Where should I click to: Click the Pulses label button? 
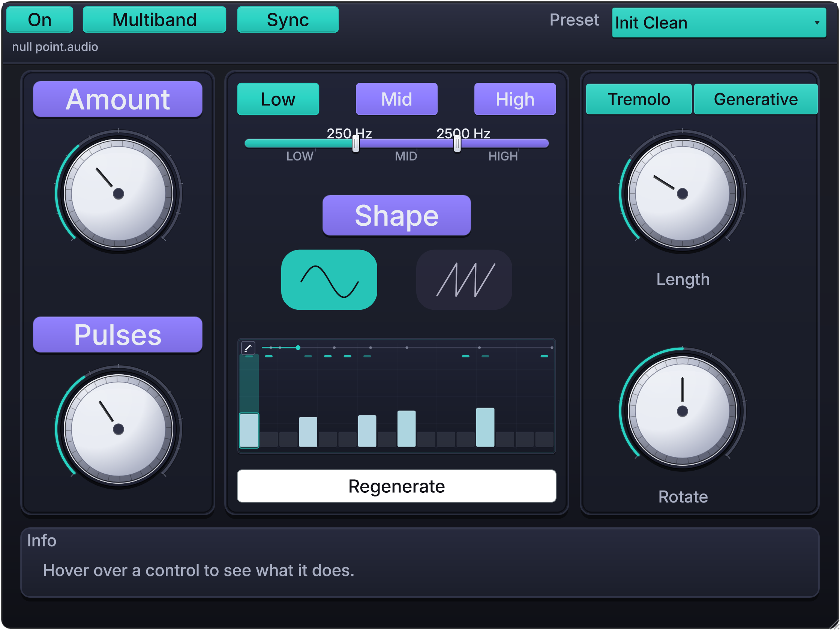pyautogui.click(x=117, y=334)
